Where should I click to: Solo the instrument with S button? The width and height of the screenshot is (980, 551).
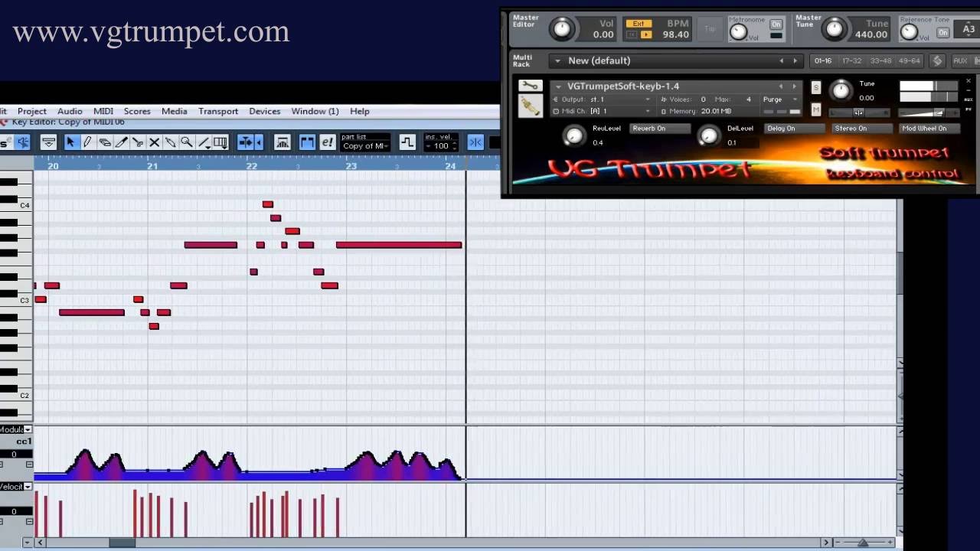[x=816, y=87]
